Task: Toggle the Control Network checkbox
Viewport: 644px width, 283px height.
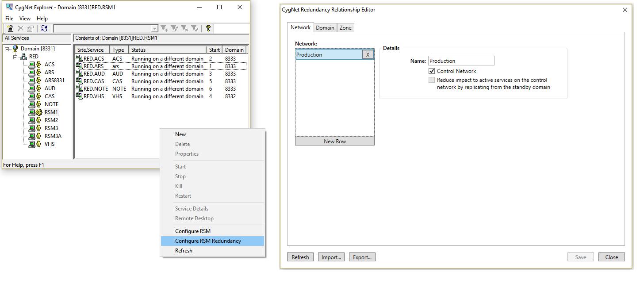Action: [432, 71]
